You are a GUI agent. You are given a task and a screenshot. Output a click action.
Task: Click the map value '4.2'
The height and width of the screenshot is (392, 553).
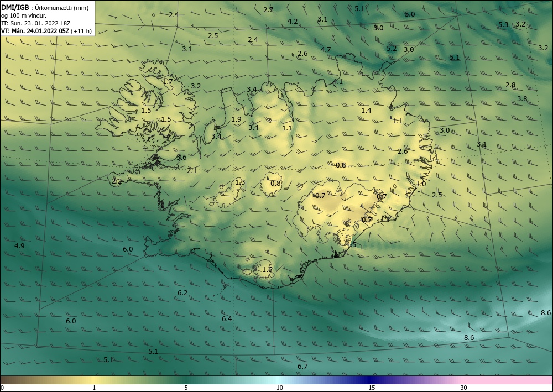pos(293,22)
